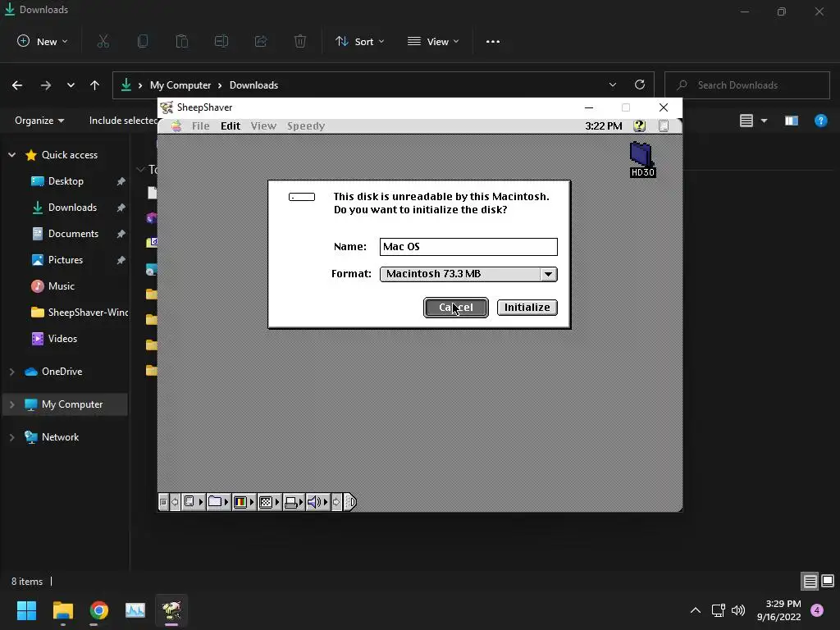Click the Control Strip left scroll arrow
This screenshot has width=840, height=630.
pos(175,502)
